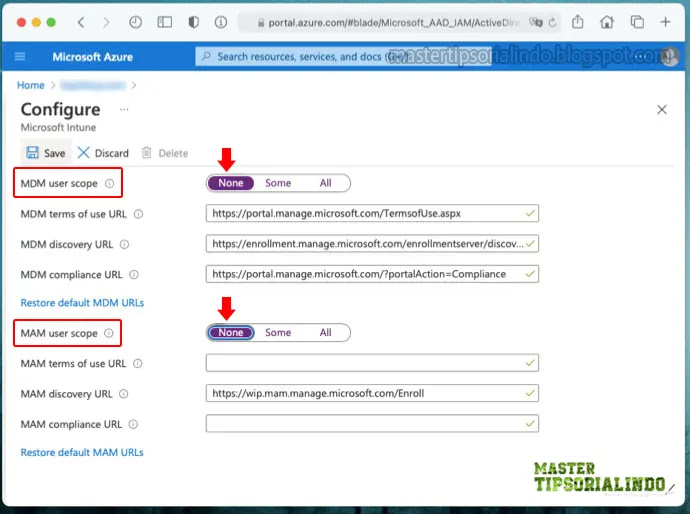
Task: Click the MDM terms of use URL info icon
Action: tap(138, 214)
